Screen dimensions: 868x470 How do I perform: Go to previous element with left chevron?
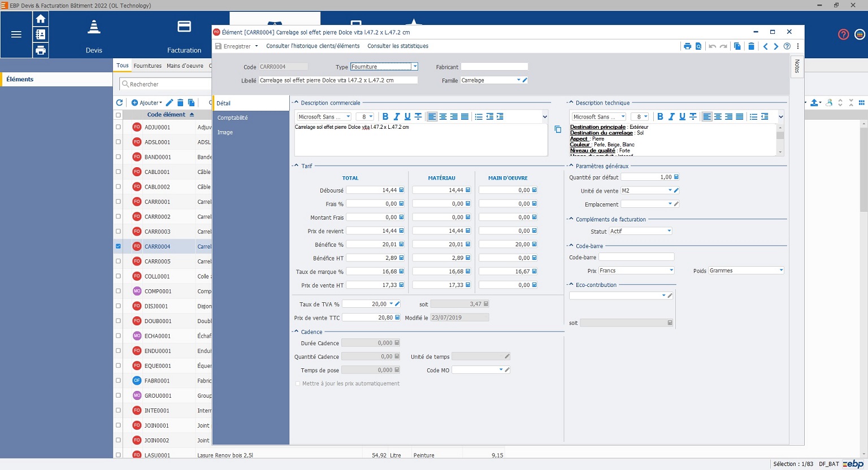click(x=766, y=46)
